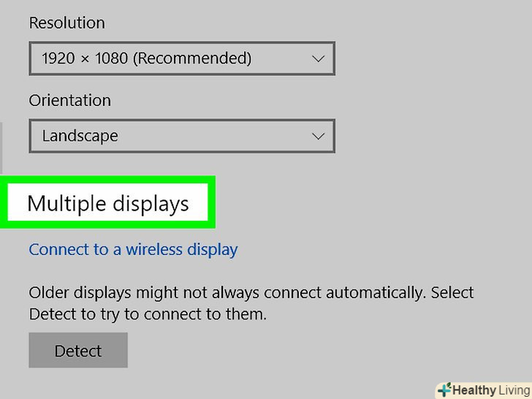Click the Older displays might not always connect text
532x399 pixels.
[x=251, y=293]
